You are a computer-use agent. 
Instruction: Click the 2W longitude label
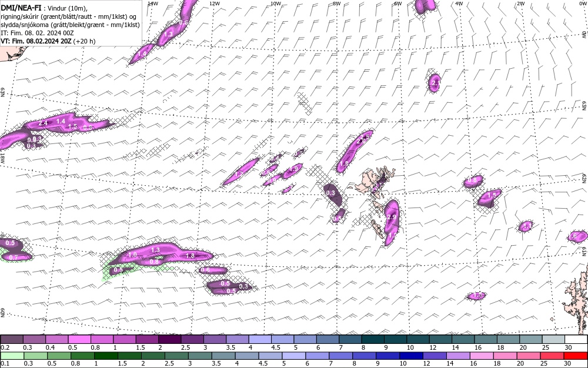pyautogui.click(x=520, y=4)
